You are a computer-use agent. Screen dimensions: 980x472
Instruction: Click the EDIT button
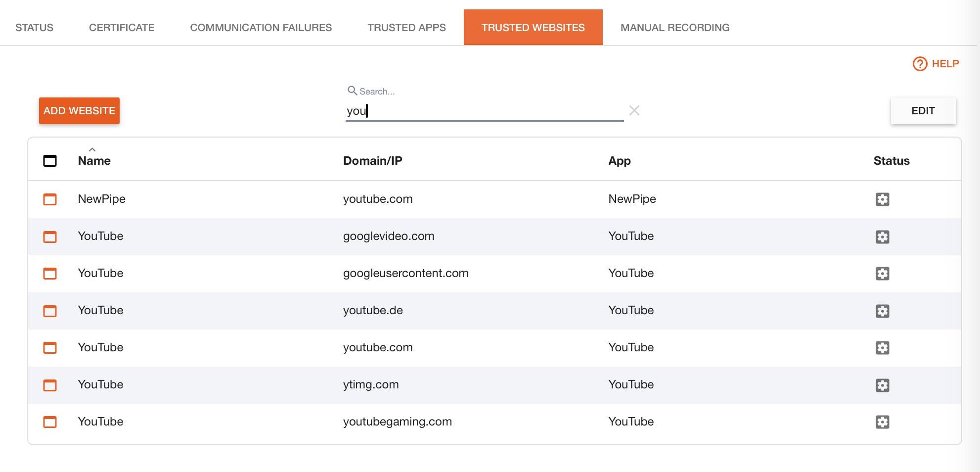(x=923, y=111)
